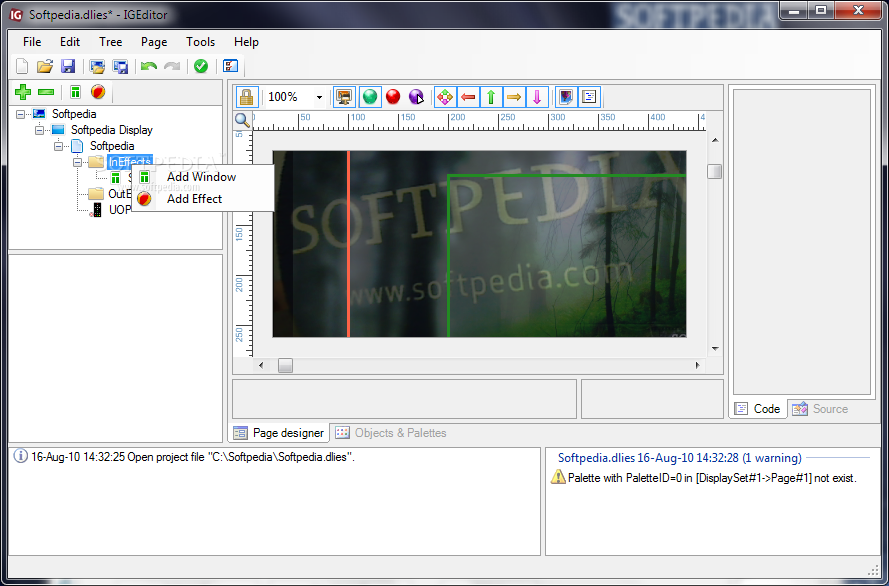The height and width of the screenshot is (586, 889).
Task: Open the options checklist icon
Action: coord(230,66)
